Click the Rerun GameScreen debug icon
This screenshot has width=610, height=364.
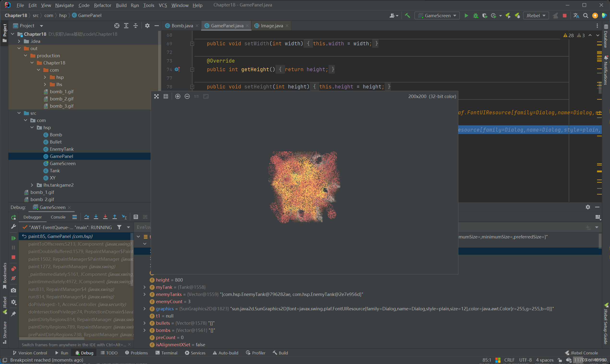pos(13,217)
